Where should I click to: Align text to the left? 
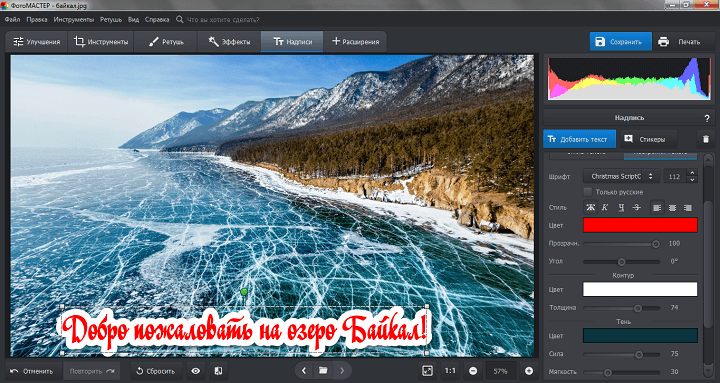coord(657,208)
